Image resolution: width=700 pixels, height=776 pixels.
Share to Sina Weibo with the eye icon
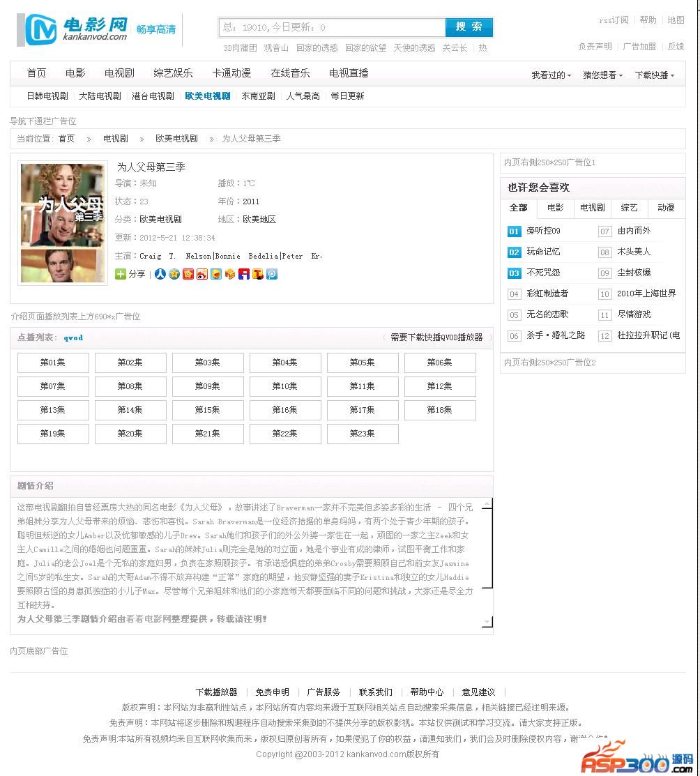click(202, 274)
